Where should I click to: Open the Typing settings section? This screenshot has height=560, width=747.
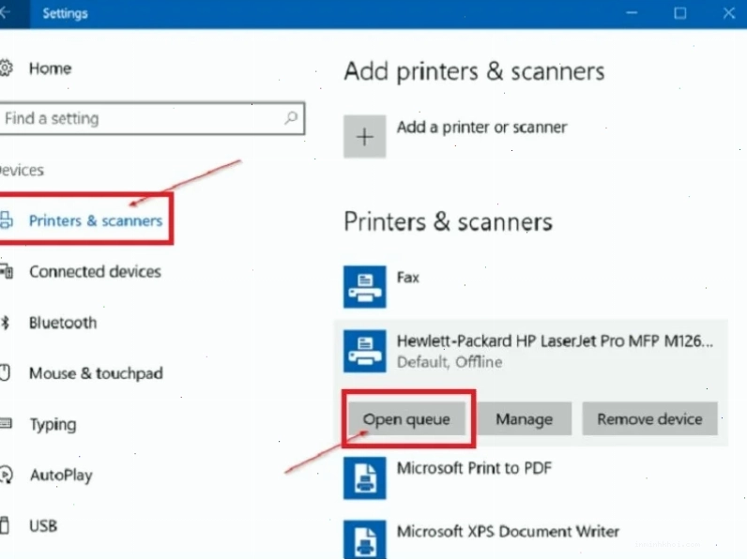[x=53, y=424]
